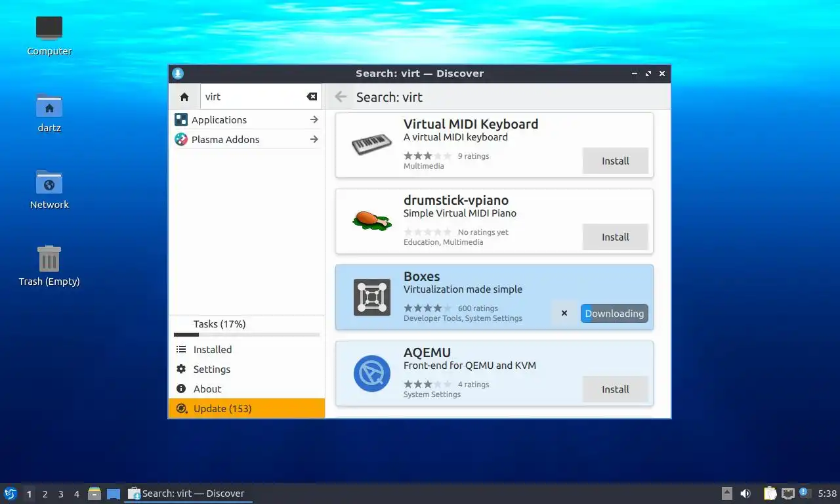The height and width of the screenshot is (504, 840).
Task: Clear the search field with the backspace icon
Action: click(312, 97)
